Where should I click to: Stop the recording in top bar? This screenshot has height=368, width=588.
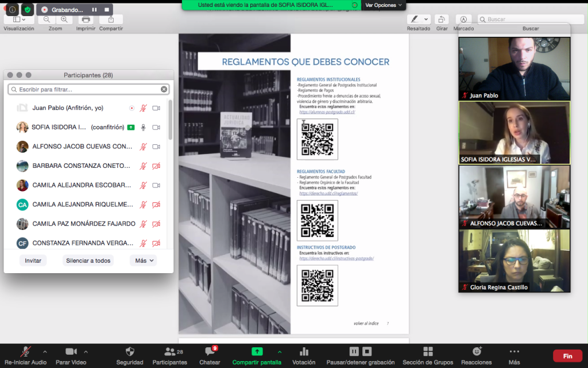click(x=107, y=10)
